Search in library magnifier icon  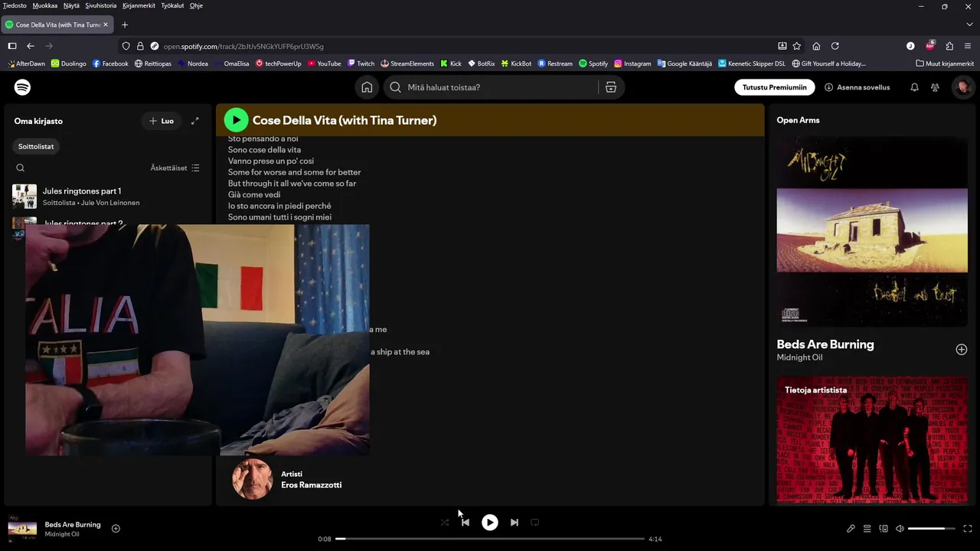click(21, 168)
